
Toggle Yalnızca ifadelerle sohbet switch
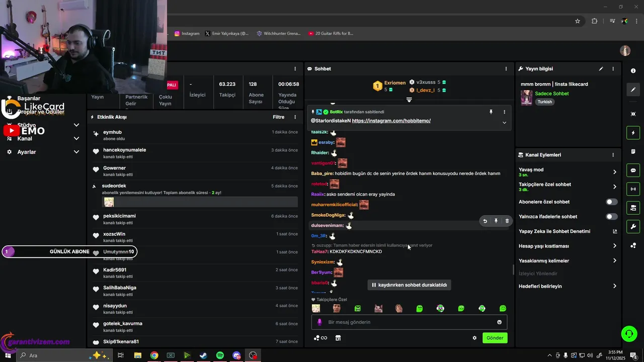point(611,217)
